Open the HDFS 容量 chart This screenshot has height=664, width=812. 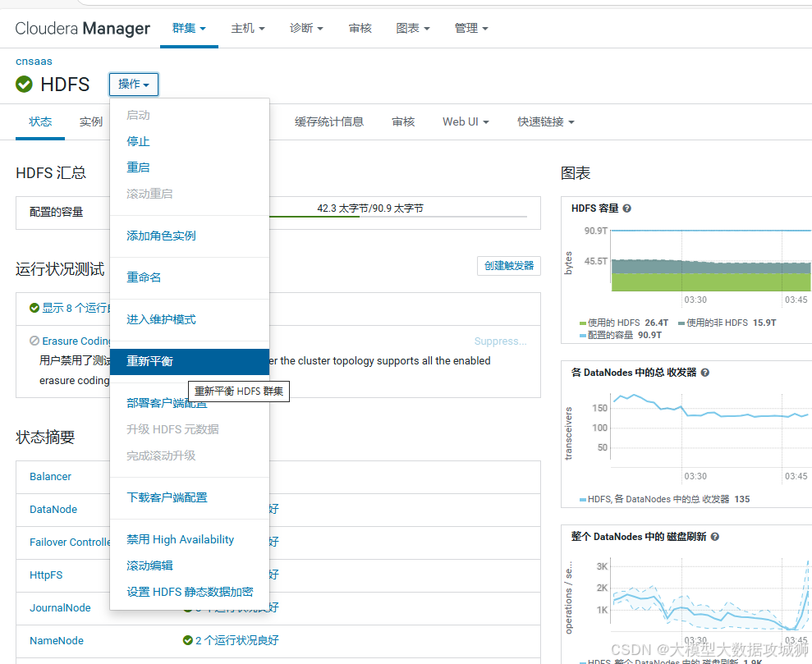[x=711, y=261]
